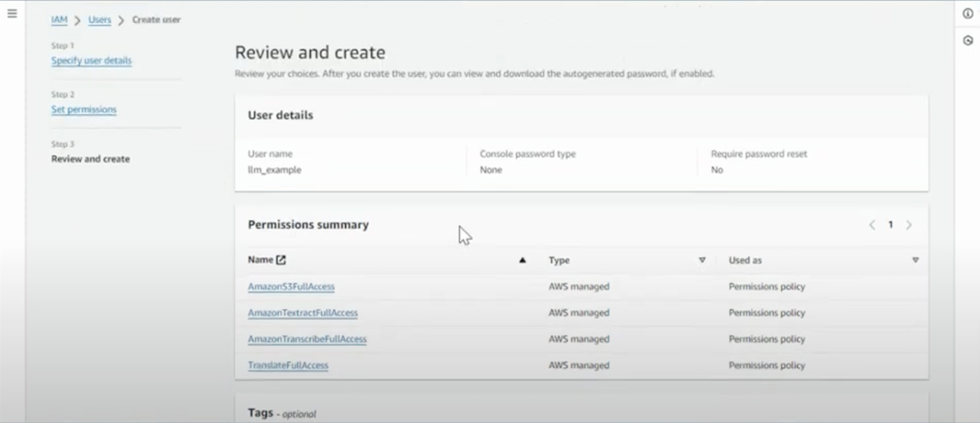Click the Tags optional section heading
The width and height of the screenshot is (980, 423).
pos(282,413)
